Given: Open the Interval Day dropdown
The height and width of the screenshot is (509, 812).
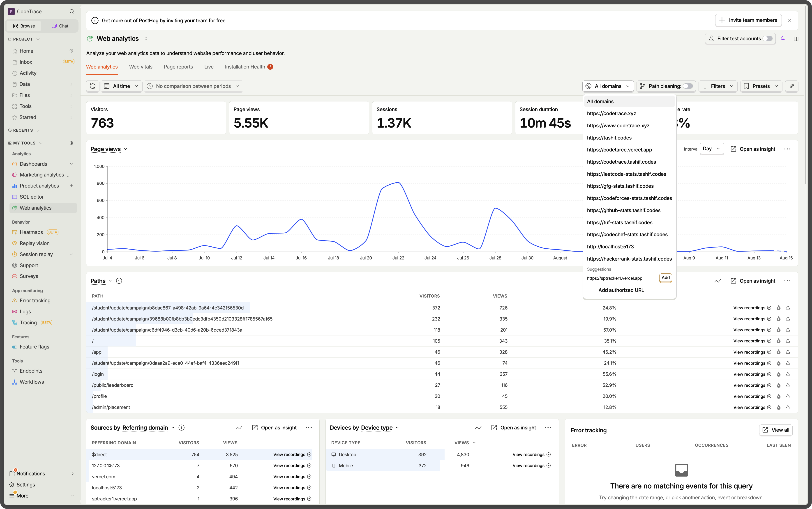Looking at the screenshot, I should click(x=711, y=149).
